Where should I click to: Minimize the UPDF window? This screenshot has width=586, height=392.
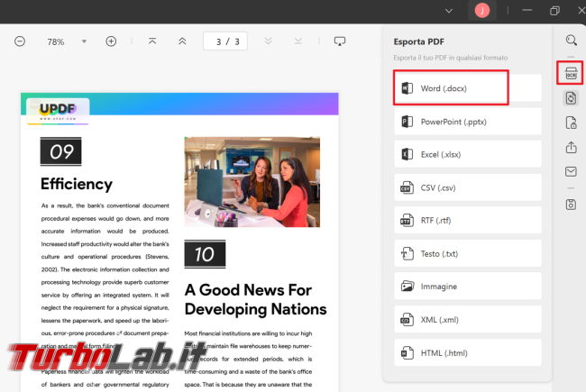coord(527,11)
